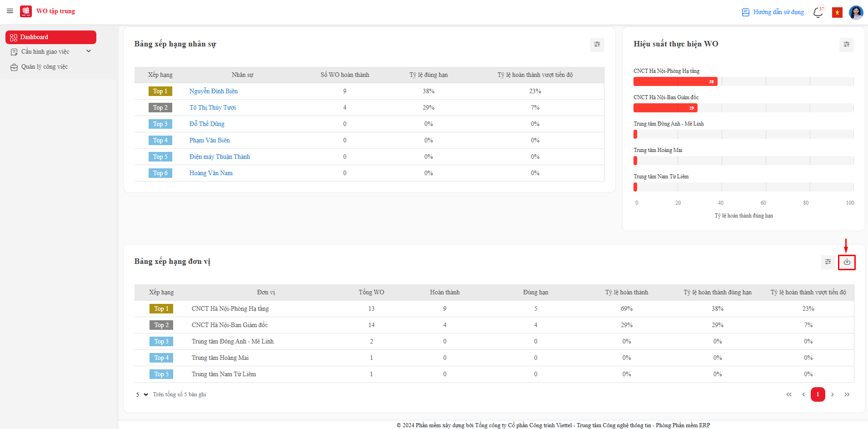Click the Số WO hoàn thành column header
Viewport: 868px width, 429px height.
pyautogui.click(x=345, y=75)
